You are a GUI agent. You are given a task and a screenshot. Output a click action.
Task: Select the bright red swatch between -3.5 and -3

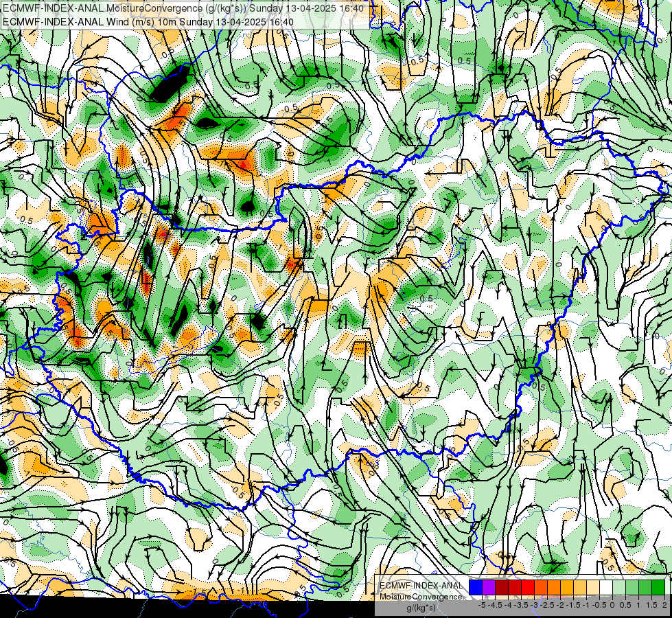coord(528,588)
